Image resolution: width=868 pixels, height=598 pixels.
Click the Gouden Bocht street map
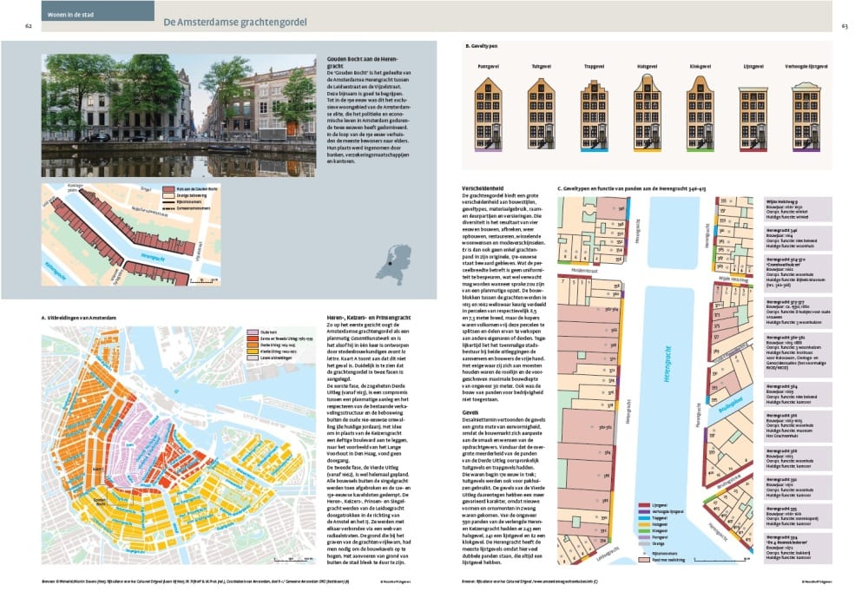[131, 234]
